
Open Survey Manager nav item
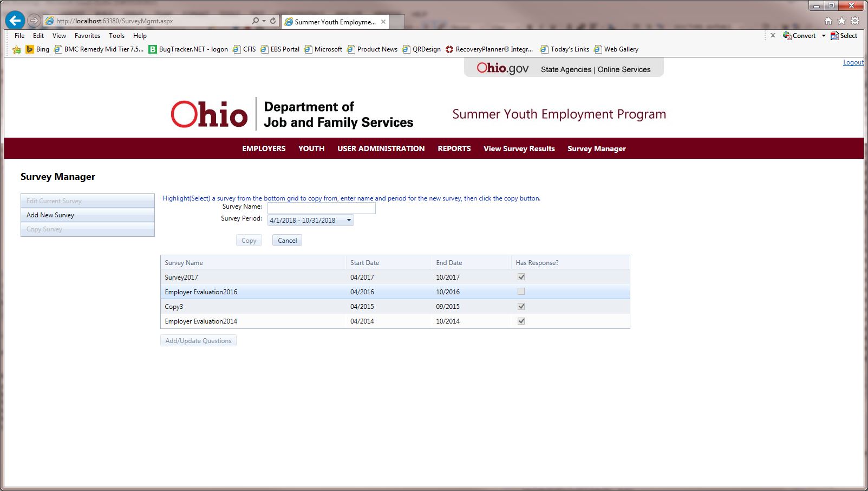[597, 148]
